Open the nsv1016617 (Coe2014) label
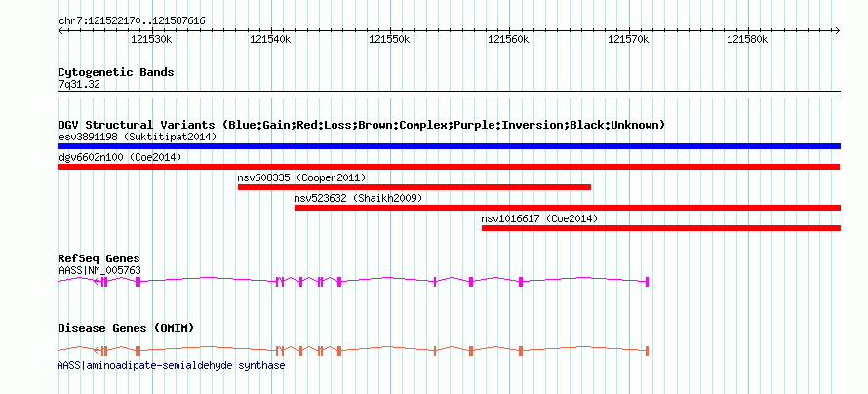 click(x=539, y=218)
